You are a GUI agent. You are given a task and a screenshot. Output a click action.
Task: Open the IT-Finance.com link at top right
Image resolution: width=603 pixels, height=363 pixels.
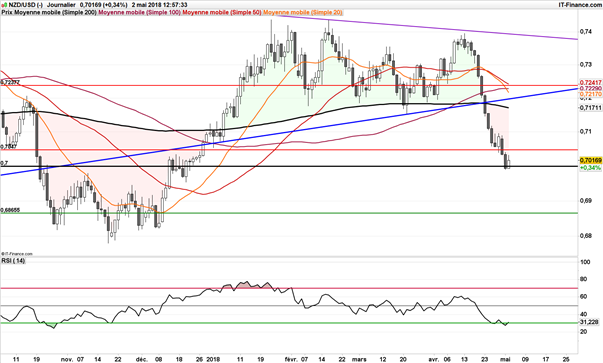580,5
